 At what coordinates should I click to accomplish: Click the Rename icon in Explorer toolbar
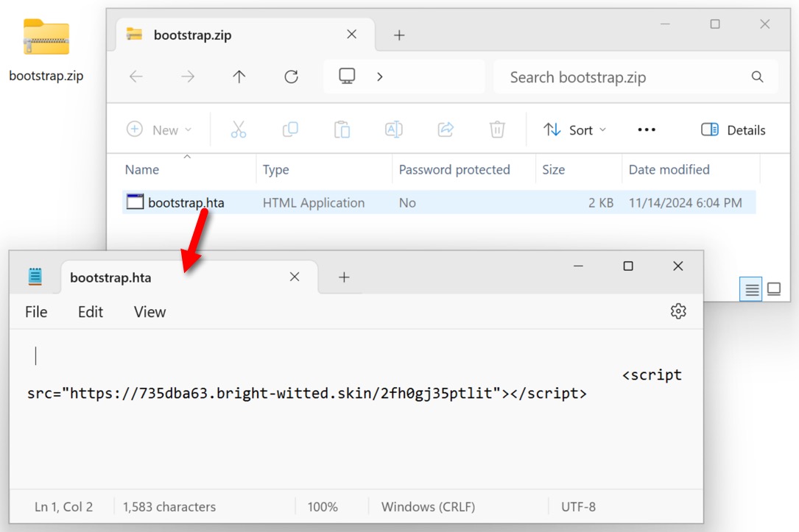(394, 130)
